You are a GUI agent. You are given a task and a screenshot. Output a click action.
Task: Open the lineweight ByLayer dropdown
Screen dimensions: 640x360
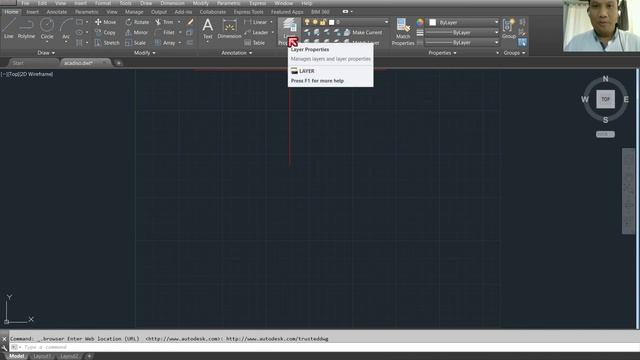pyautogui.click(x=496, y=32)
